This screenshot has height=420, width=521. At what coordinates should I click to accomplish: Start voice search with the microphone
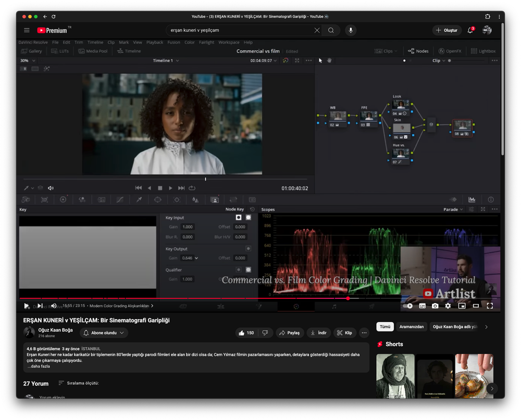[351, 30]
